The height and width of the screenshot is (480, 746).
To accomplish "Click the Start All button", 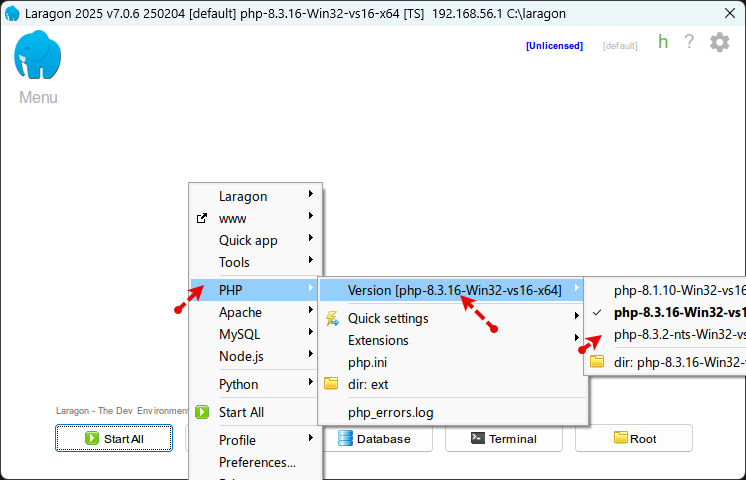I will click(114, 438).
